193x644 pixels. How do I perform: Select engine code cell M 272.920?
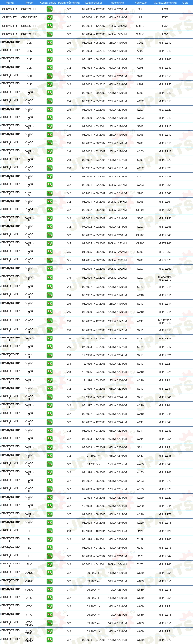click(165, 110)
